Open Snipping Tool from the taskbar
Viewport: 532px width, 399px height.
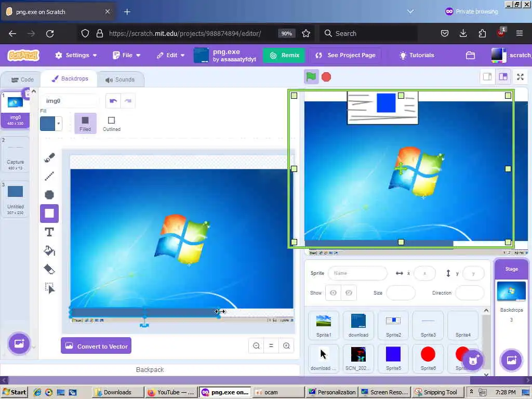click(x=437, y=392)
